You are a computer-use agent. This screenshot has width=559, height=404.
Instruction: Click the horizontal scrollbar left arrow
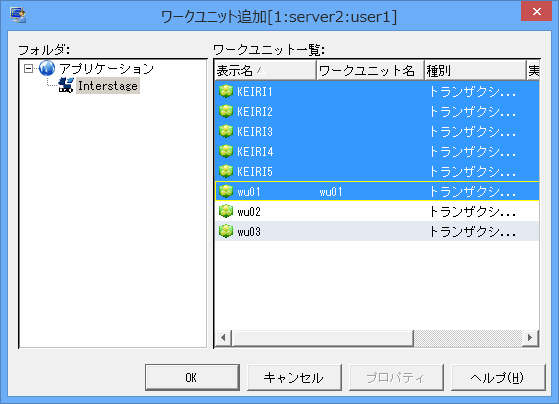(223, 337)
